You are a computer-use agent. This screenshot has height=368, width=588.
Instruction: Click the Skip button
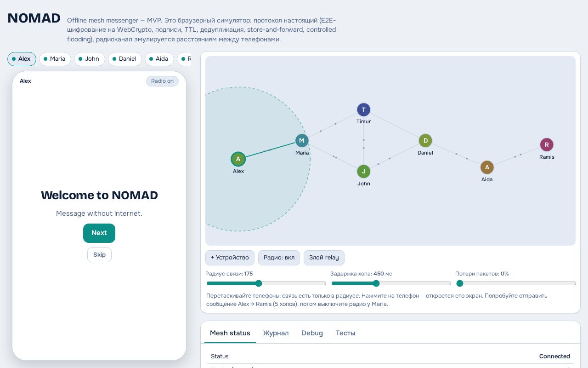[x=99, y=255]
